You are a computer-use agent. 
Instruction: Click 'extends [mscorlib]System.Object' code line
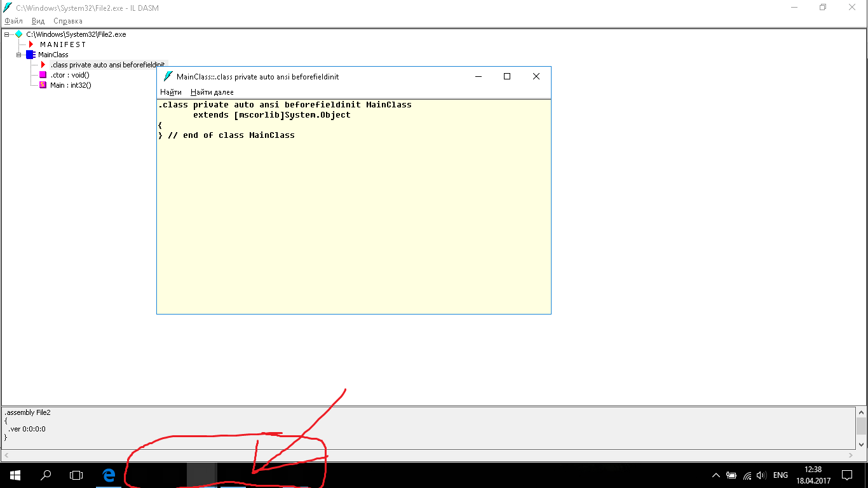click(x=272, y=115)
